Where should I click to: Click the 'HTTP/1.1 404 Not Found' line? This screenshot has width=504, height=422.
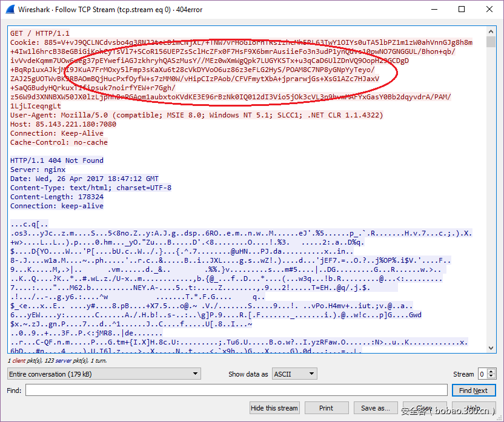click(57, 160)
